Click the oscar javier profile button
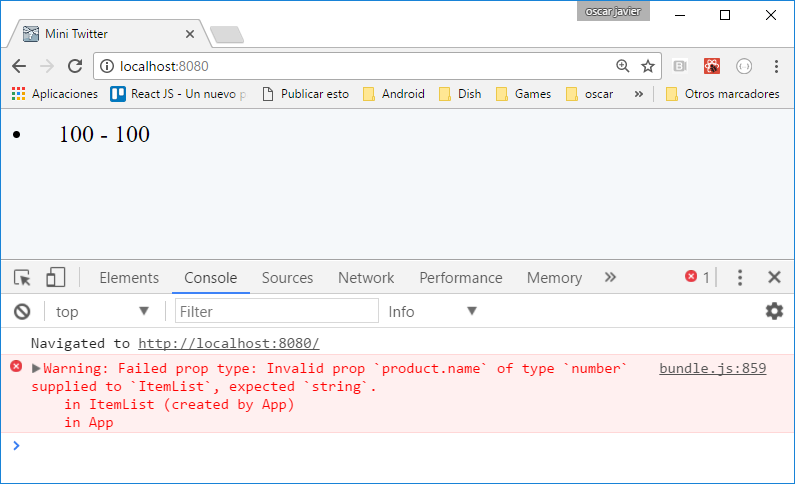Screen dimensions: 795x484 (613, 11)
